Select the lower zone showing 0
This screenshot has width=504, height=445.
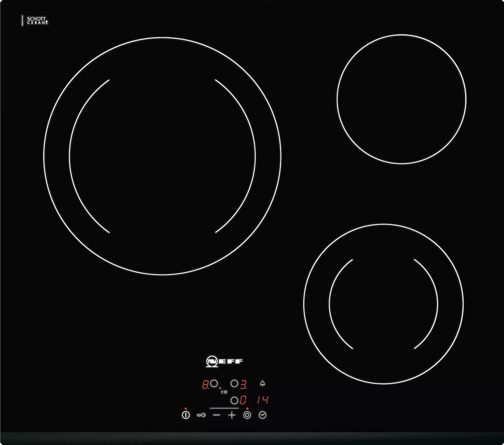(x=234, y=400)
